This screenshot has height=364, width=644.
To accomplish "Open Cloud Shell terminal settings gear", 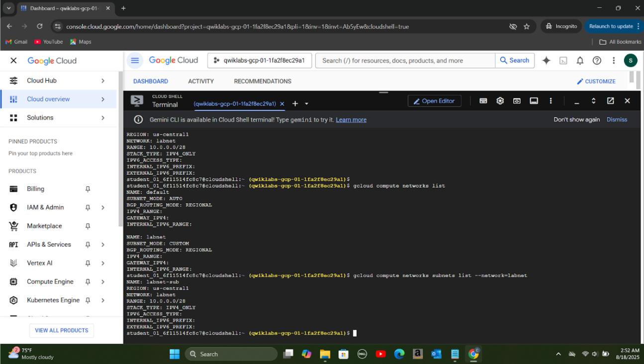I will point(500,101).
